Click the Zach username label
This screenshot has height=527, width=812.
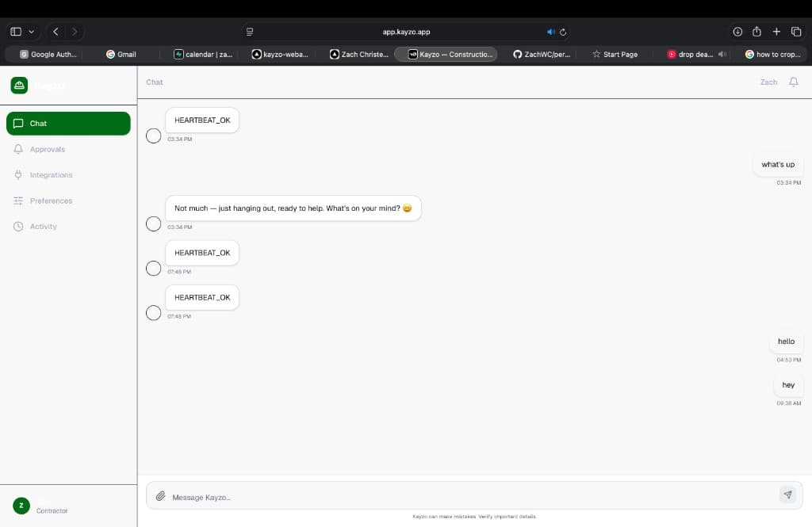768,82
